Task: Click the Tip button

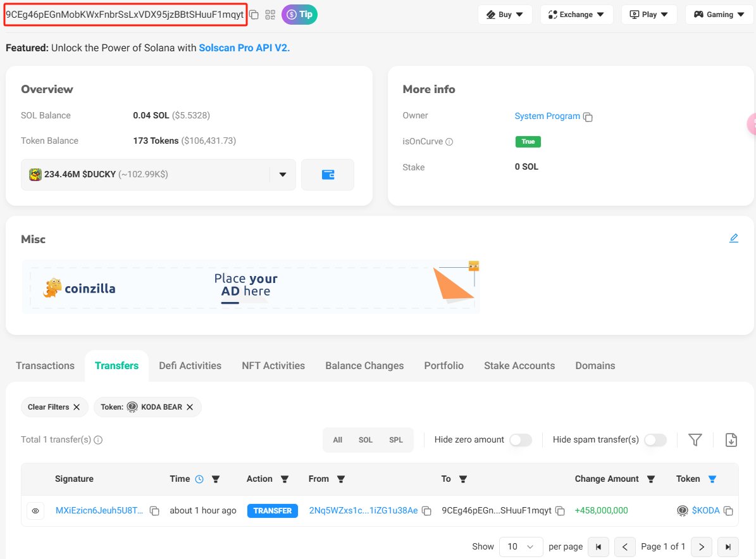Action: pyautogui.click(x=299, y=15)
